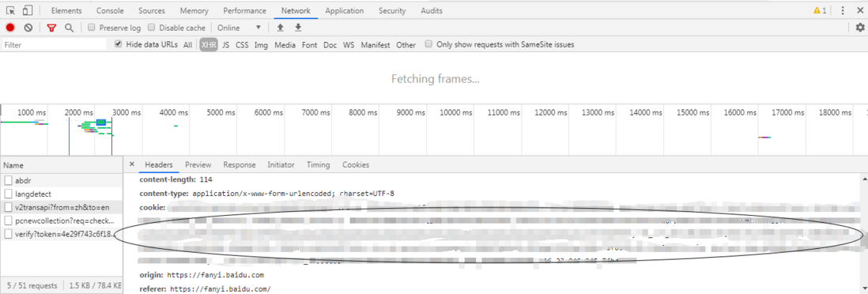Enable Disable cache checkbox
Screen dimensions: 868x294
[x=152, y=28]
